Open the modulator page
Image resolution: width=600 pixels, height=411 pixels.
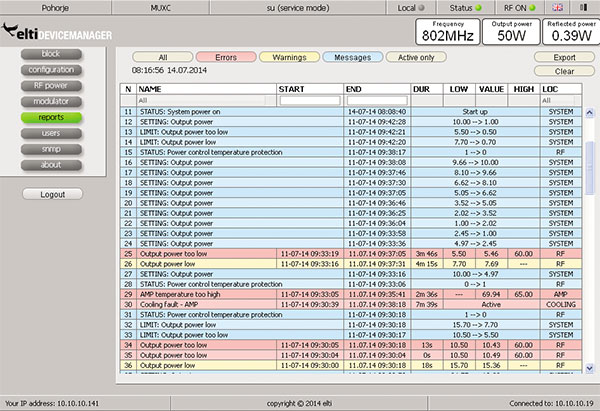51,102
